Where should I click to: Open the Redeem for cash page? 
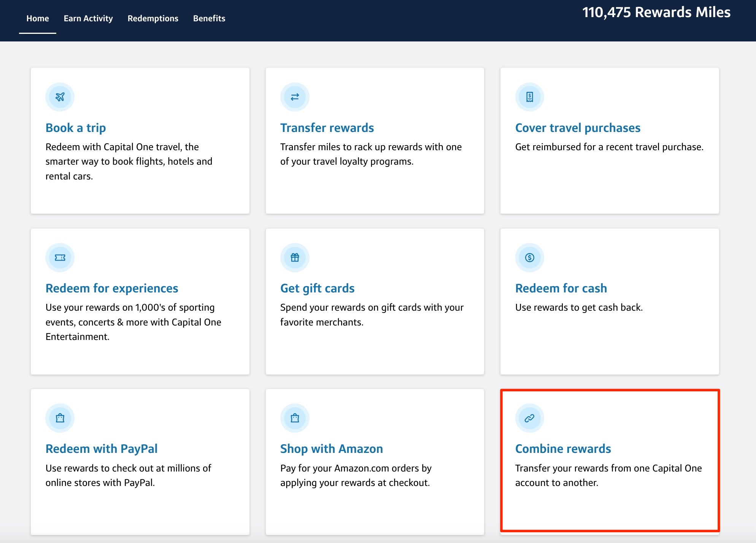click(x=561, y=288)
